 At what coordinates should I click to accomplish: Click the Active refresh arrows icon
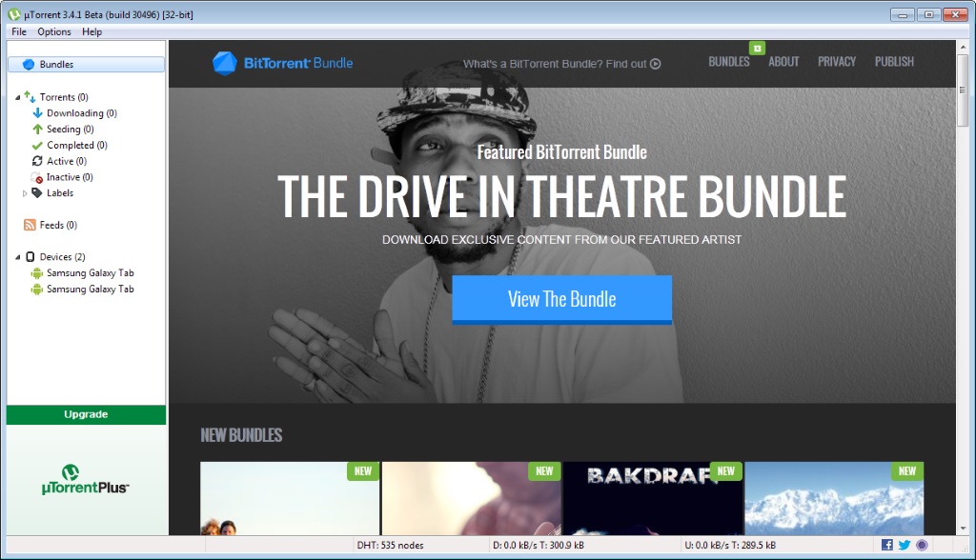click(37, 161)
